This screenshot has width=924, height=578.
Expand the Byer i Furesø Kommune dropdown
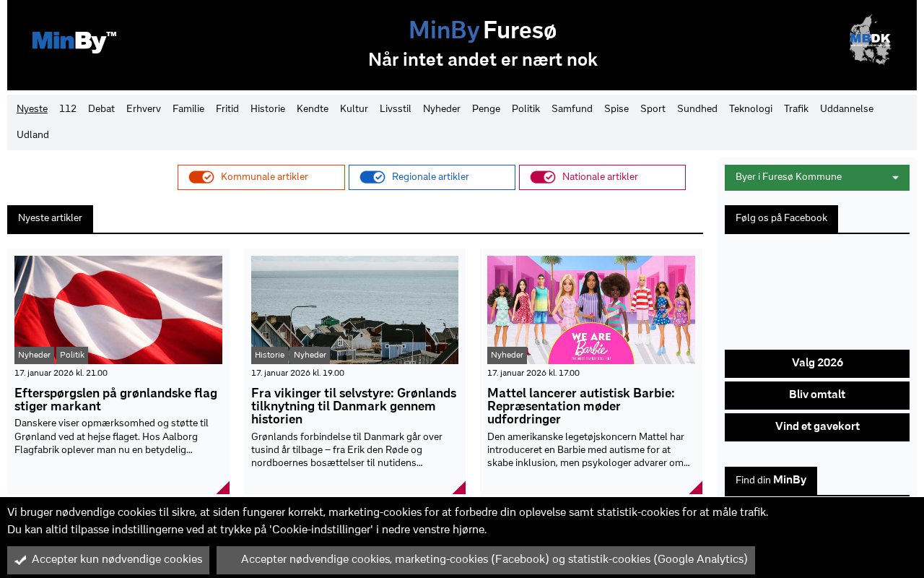817,178
